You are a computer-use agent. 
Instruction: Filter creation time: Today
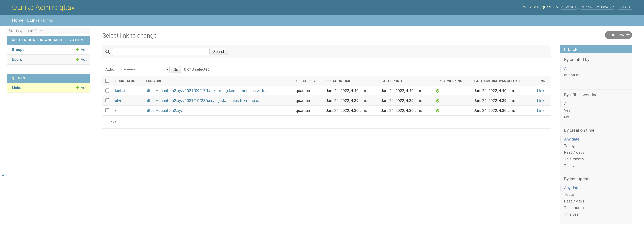tap(569, 146)
